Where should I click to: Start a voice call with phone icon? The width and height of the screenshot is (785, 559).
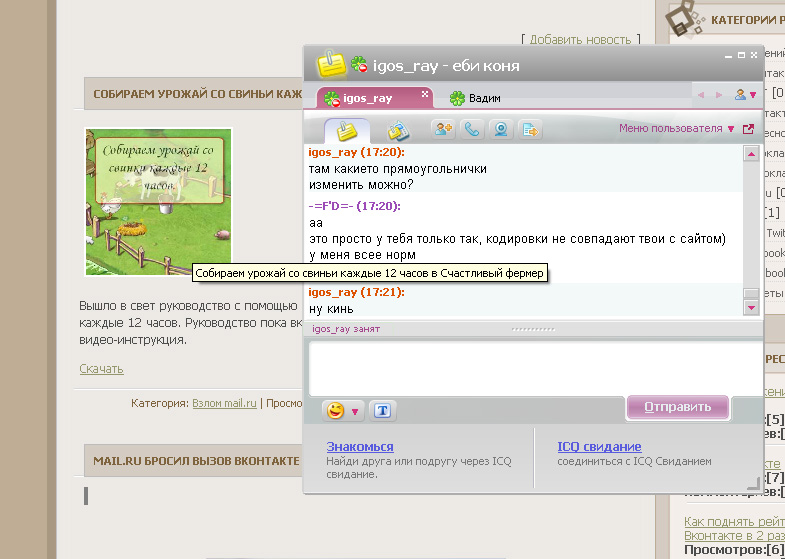(x=472, y=130)
